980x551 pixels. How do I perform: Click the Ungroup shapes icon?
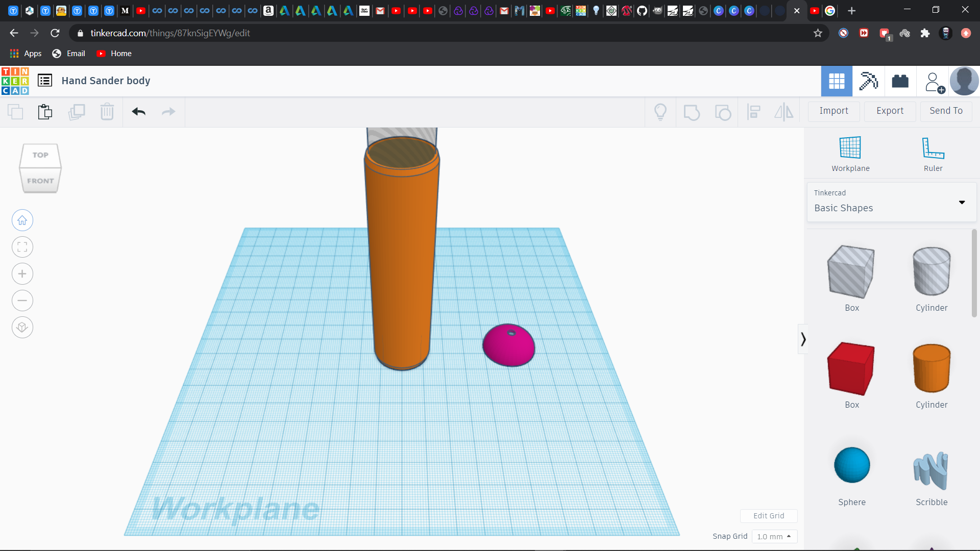click(x=723, y=112)
